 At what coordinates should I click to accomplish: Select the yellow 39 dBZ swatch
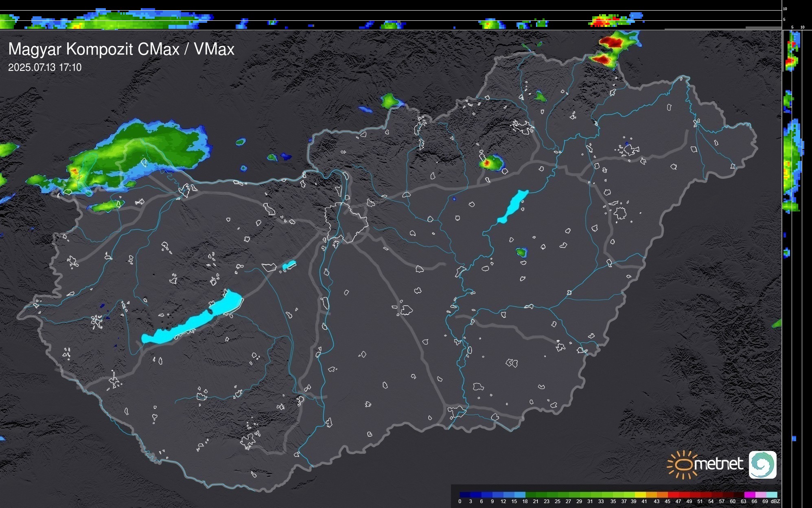(640, 495)
